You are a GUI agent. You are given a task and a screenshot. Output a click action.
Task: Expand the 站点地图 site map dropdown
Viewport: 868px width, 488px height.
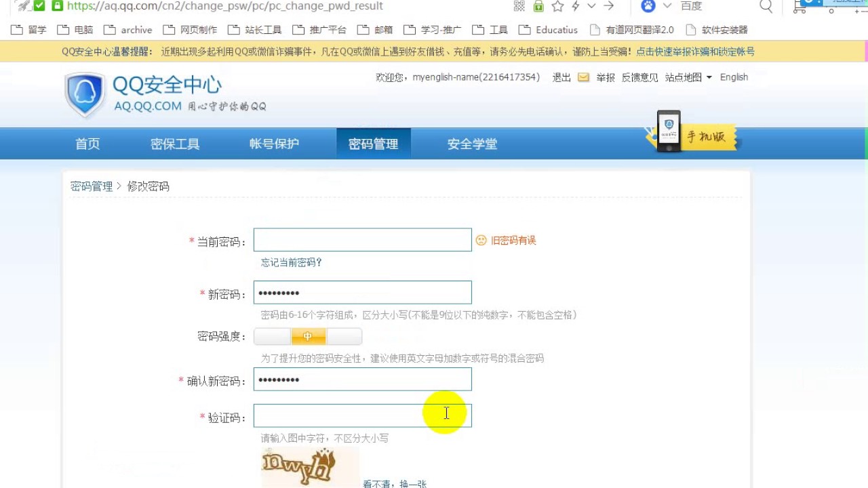688,77
